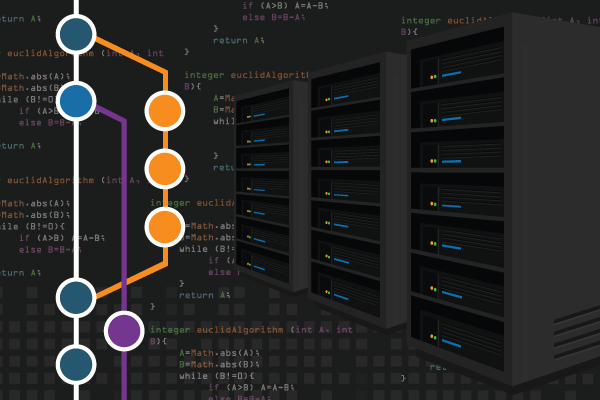Image resolution: width=600 pixels, height=400 pixels.
Task: Click the lowest orange commit node
Action: 165,227
